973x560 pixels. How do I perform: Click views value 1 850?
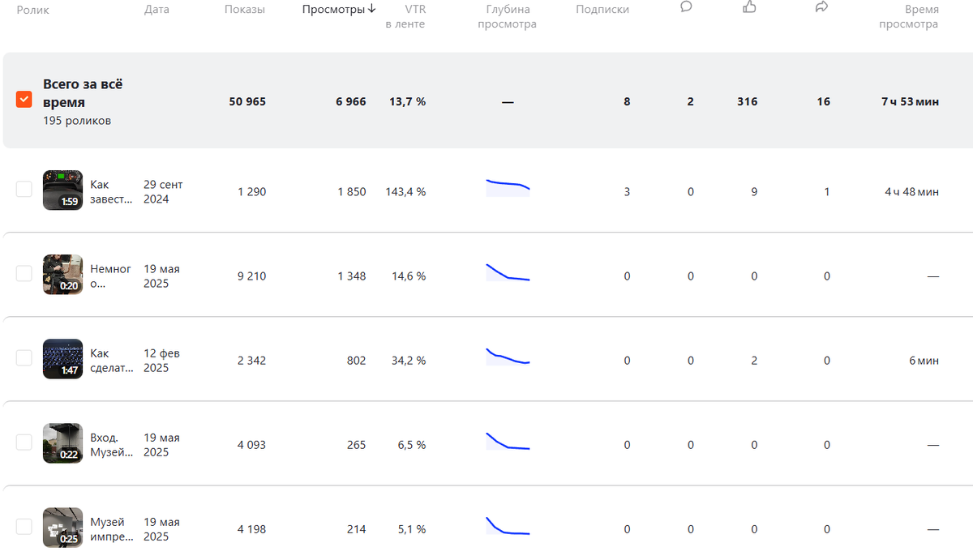[x=352, y=192]
